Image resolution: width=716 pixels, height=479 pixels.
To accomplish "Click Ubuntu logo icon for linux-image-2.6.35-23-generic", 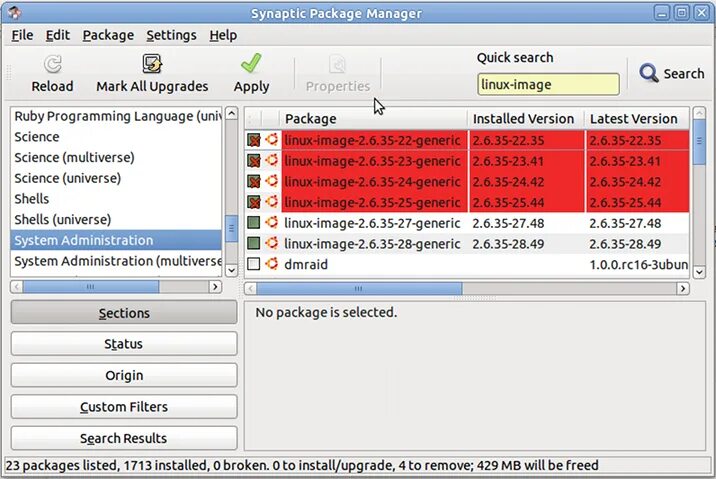I will (272, 160).
